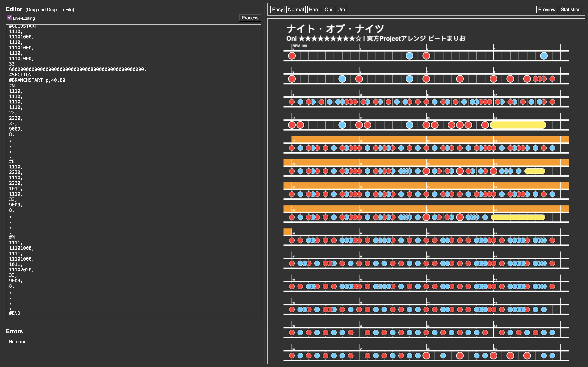This screenshot has height=367, width=588.
Task: Click the #BRANCHSTART p,40,80 line in editor
Action: pos(37,80)
